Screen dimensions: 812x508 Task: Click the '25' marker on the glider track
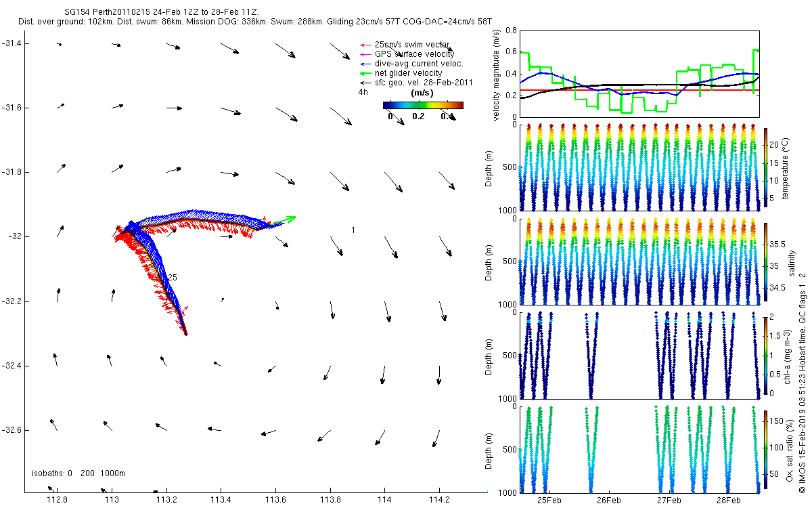point(173,278)
